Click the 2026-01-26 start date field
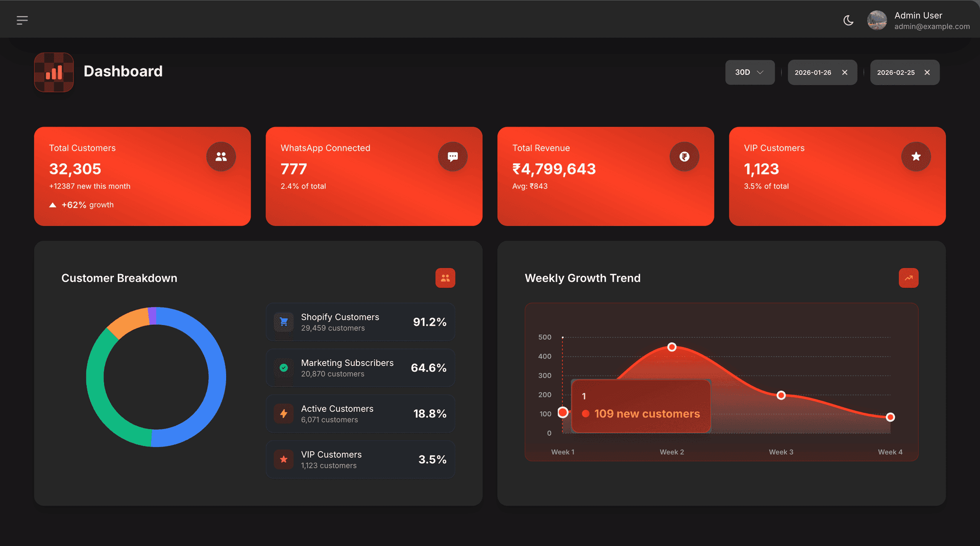Viewport: 980px width, 546px height. tap(813, 72)
